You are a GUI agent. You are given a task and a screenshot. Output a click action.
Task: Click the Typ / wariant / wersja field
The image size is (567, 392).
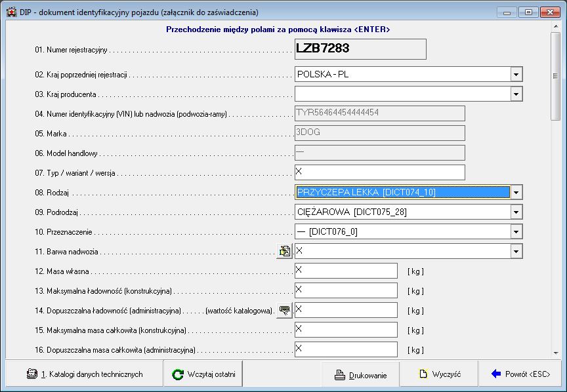(379, 172)
